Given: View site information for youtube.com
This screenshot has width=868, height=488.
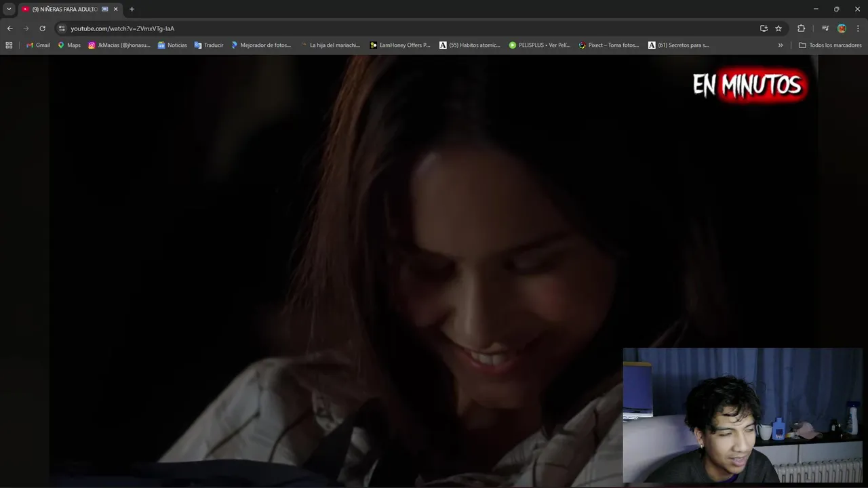Looking at the screenshot, I should pyautogui.click(x=62, y=28).
